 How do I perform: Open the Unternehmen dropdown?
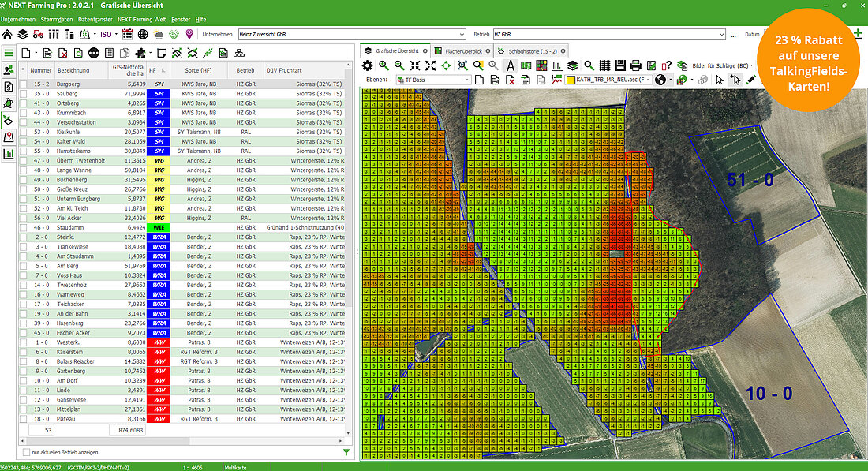pyautogui.click(x=352, y=34)
